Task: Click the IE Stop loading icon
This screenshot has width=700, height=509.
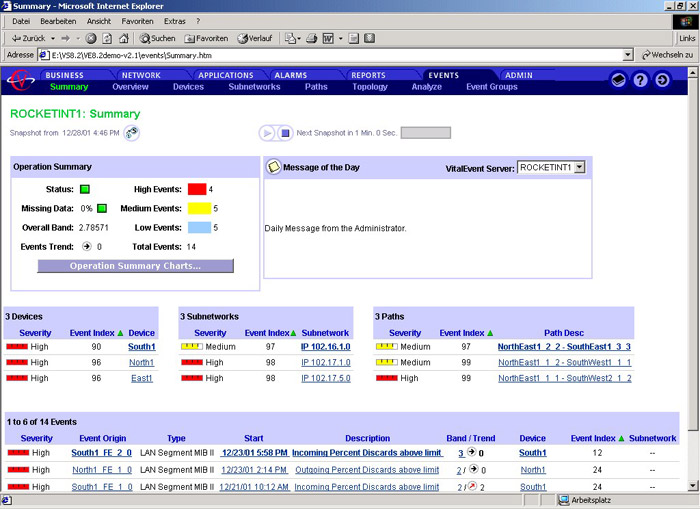Action: coord(91,38)
